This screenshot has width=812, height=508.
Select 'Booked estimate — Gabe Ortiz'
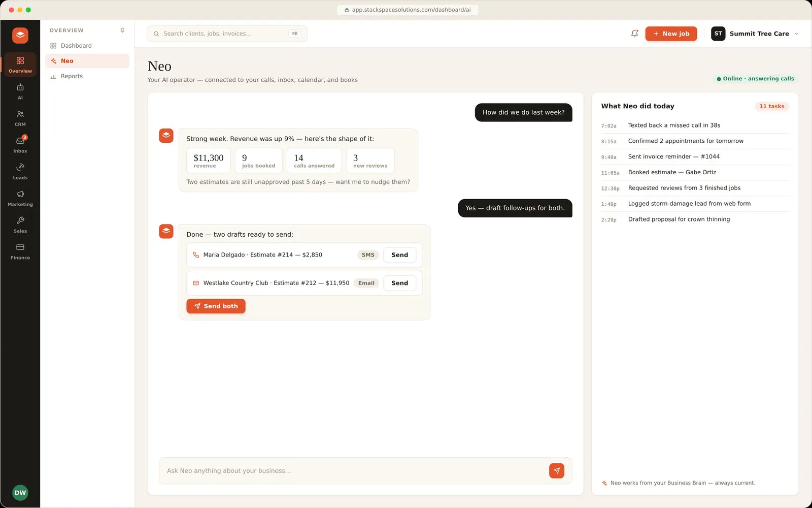point(695,173)
